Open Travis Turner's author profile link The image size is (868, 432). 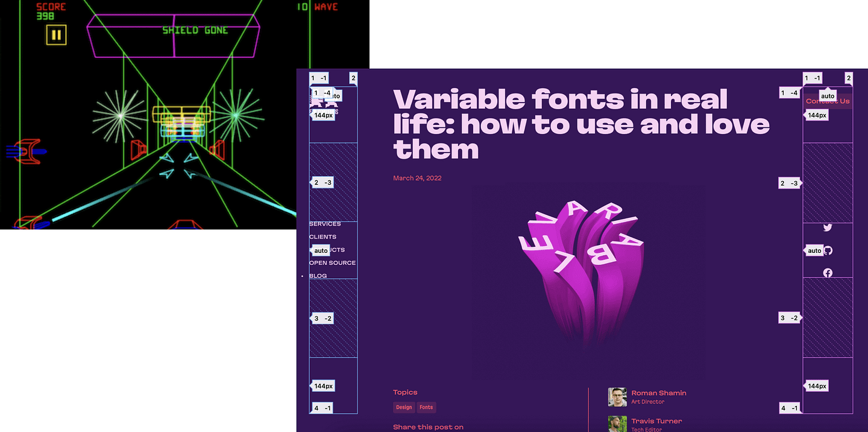point(656,421)
